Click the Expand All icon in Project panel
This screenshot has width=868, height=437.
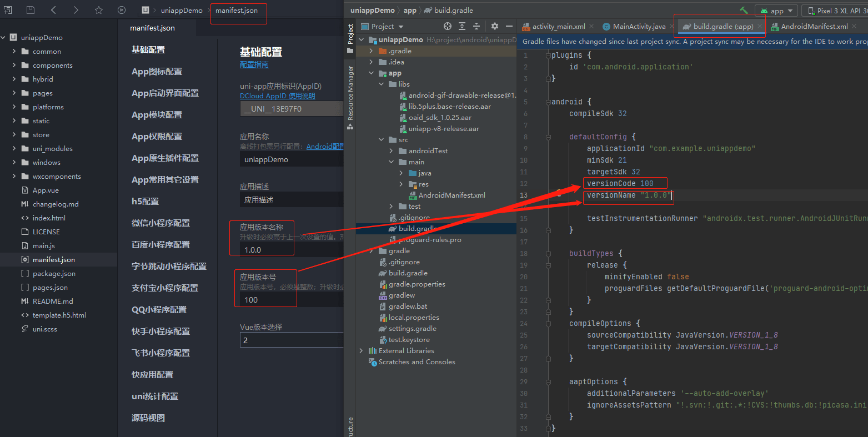[x=462, y=26]
